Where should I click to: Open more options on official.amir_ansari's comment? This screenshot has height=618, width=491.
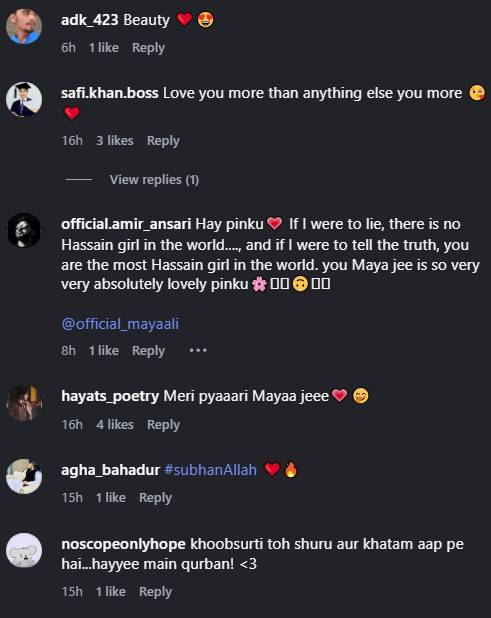pyautogui.click(x=198, y=350)
